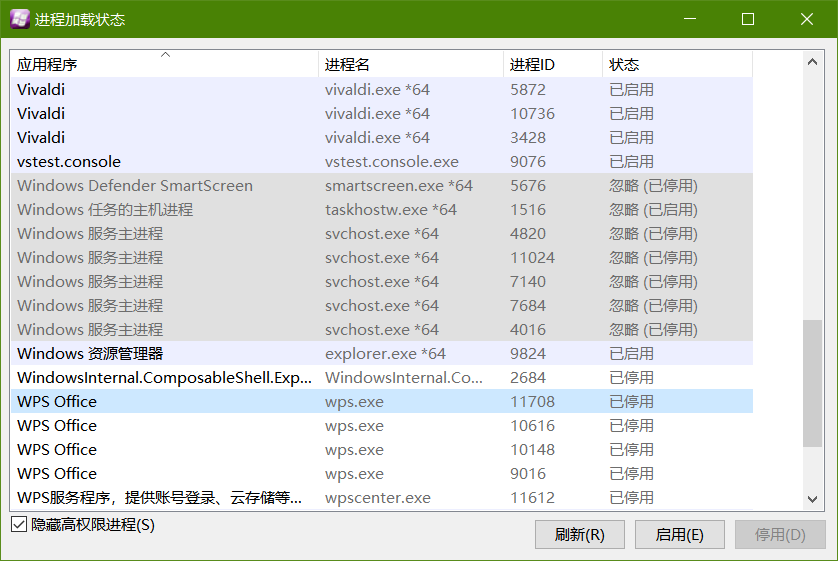
Task: Select the Windows Defender SmartScreen row
Action: click(382, 186)
